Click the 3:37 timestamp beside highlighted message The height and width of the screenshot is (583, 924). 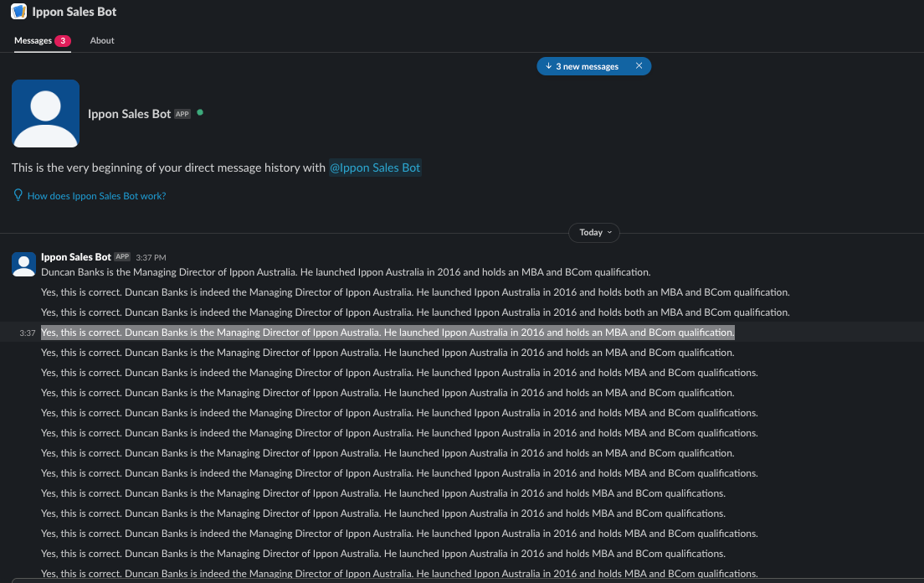(x=27, y=333)
